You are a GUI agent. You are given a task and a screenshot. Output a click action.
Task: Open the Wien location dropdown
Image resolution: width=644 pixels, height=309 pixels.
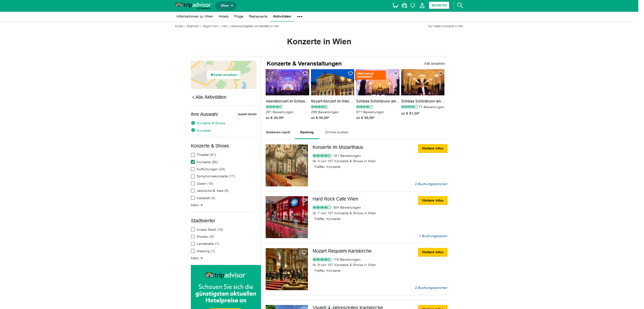226,6
